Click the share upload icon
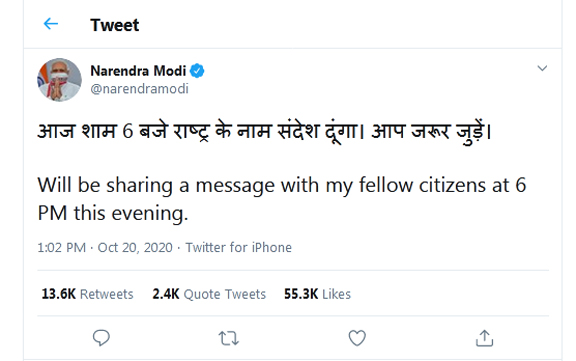The width and height of the screenshot is (576, 361). click(x=485, y=338)
